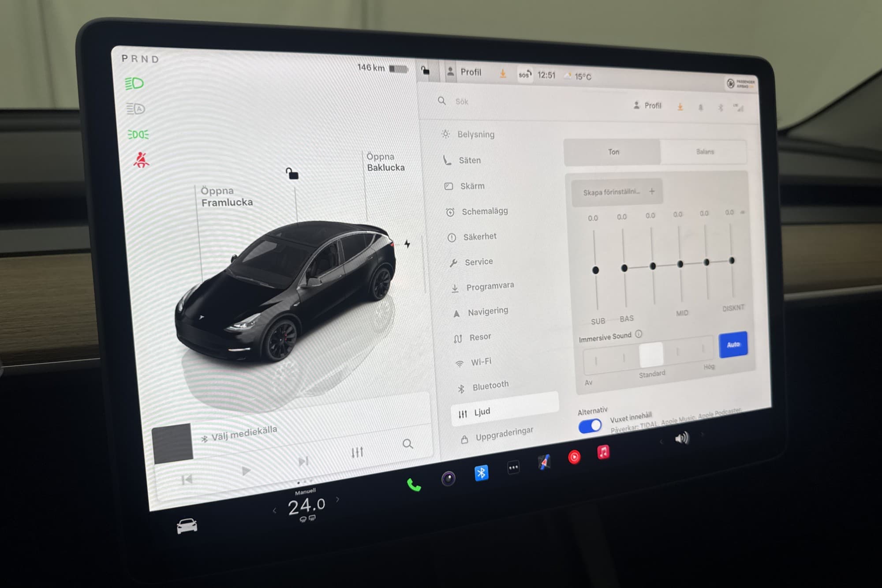The height and width of the screenshot is (588, 882).
Task: Increase cabin temperature with right chevron
Action: pos(338,499)
